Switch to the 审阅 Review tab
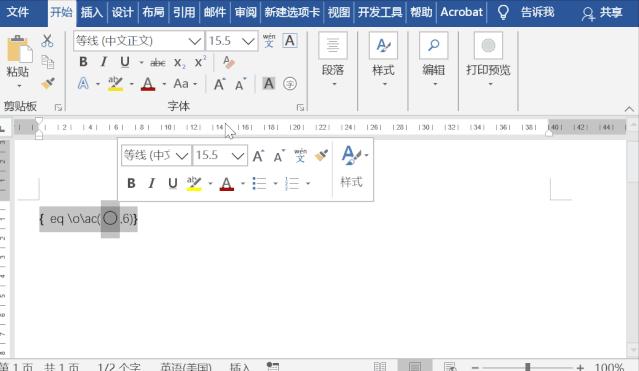 click(245, 12)
